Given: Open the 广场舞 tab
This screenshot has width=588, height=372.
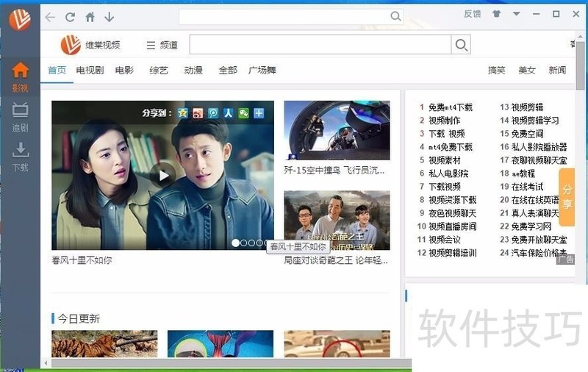Looking at the screenshot, I should click(262, 70).
